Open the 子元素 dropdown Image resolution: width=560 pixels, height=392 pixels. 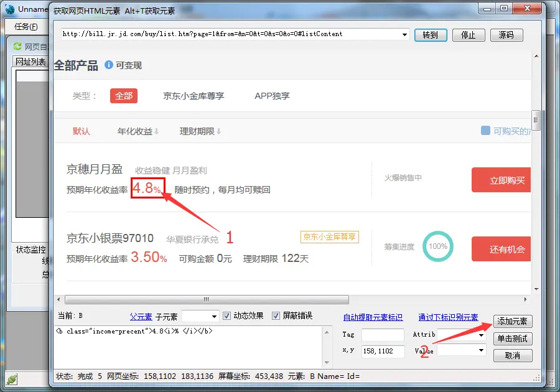(214, 316)
